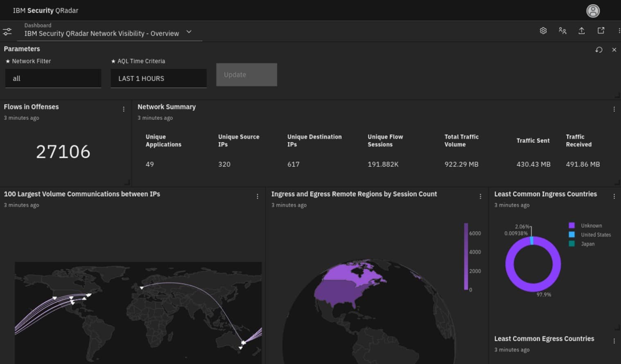Close the Parameters panel
621x364 pixels.
614,50
